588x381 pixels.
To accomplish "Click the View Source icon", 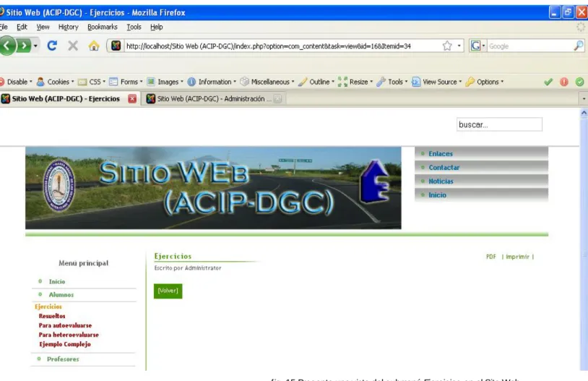I will pyautogui.click(x=416, y=82).
